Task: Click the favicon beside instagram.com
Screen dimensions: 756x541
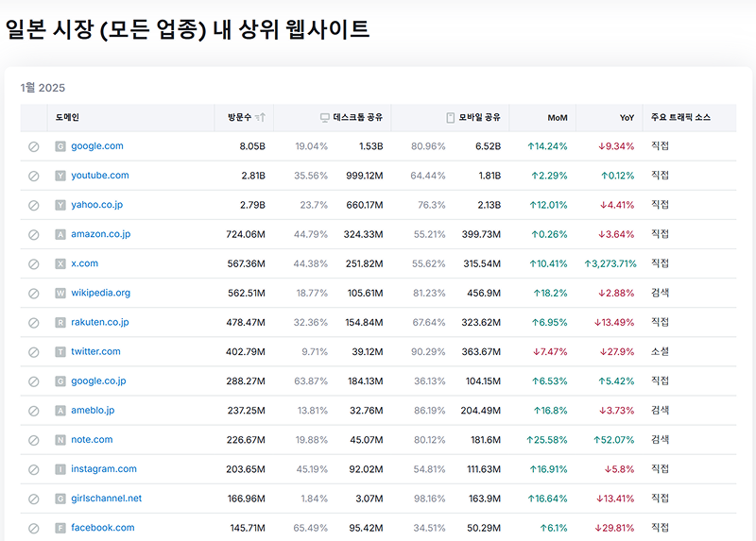Action: (x=60, y=469)
